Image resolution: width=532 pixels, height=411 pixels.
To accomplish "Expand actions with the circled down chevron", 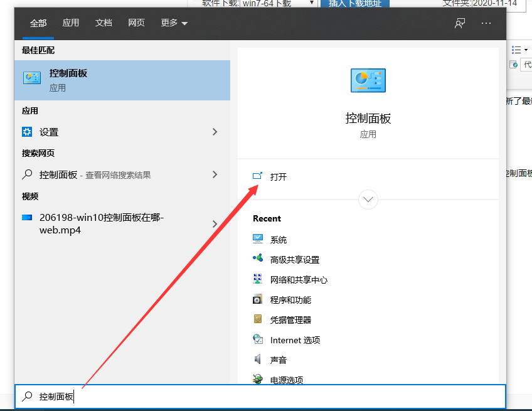I will pos(368,200).
